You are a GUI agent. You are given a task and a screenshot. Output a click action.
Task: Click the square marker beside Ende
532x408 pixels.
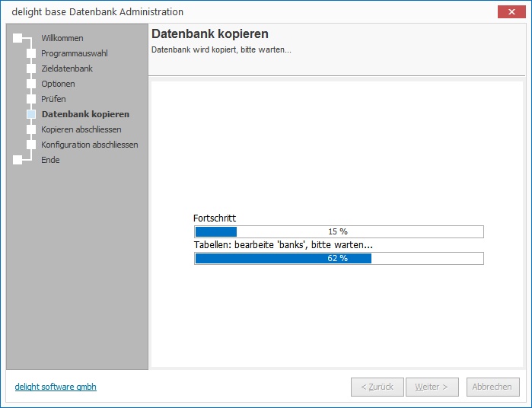(x=18, y=160)
